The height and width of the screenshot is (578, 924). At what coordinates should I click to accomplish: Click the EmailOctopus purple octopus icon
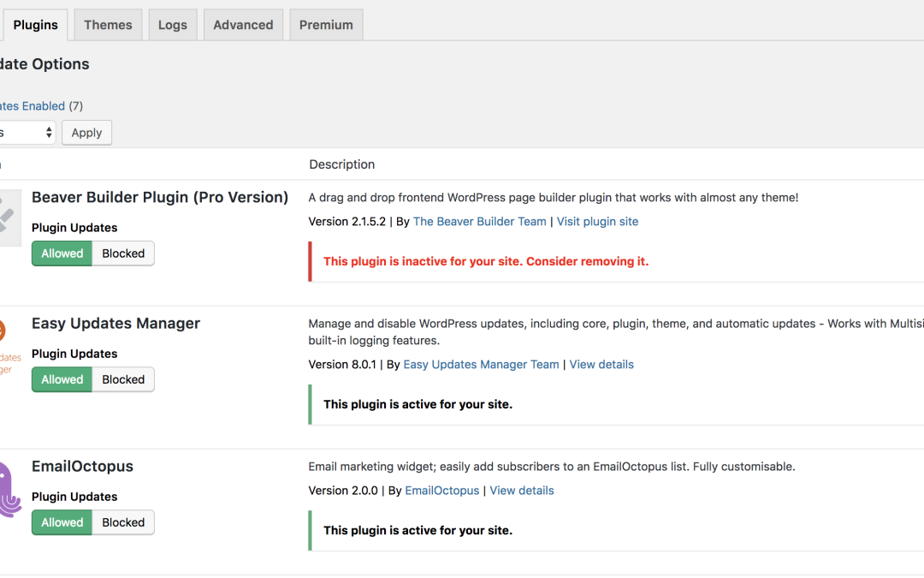(10, 490)
